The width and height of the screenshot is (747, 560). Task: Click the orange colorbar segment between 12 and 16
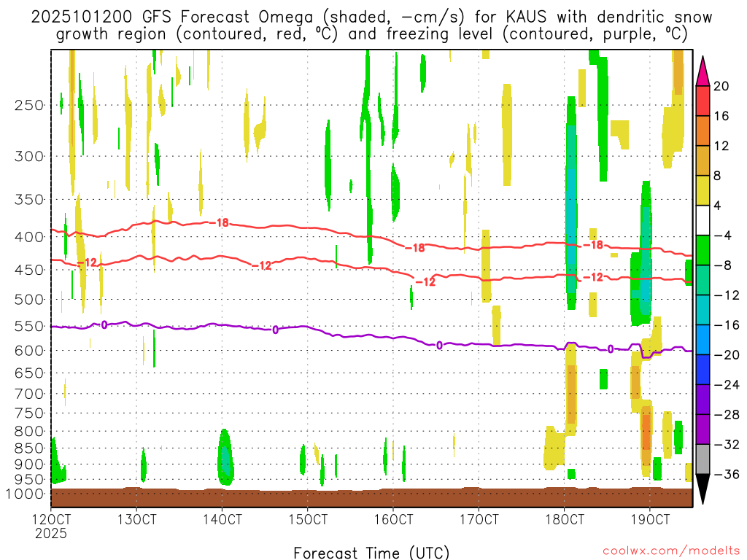(703, 131)
